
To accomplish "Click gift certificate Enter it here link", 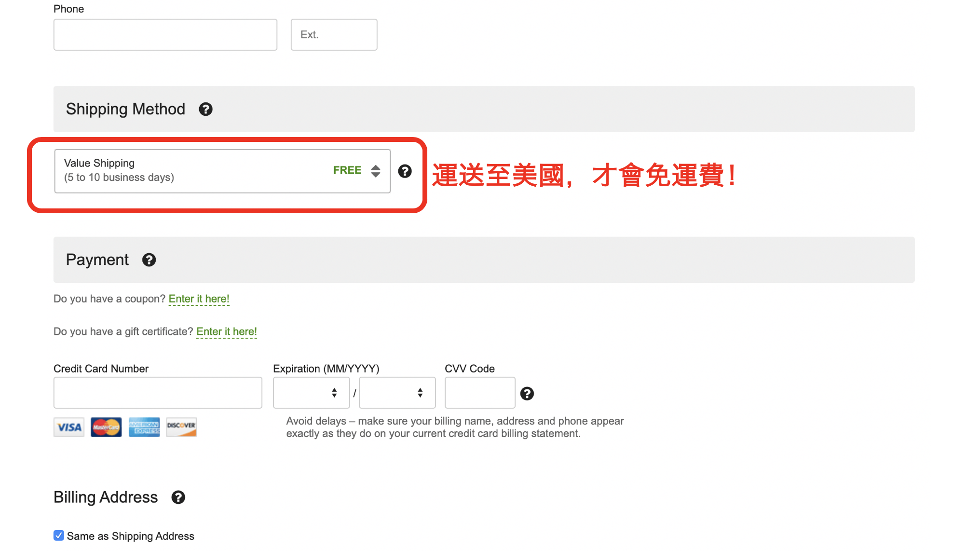I will tap(227, 331).
